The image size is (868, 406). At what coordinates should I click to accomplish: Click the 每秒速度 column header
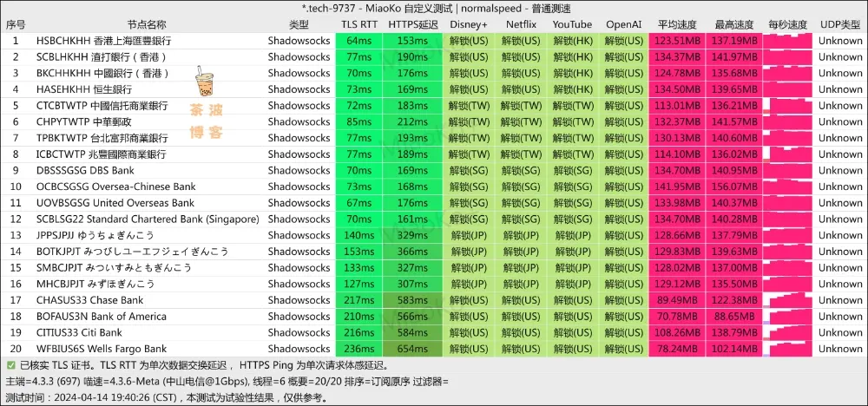tap(787, 24)
